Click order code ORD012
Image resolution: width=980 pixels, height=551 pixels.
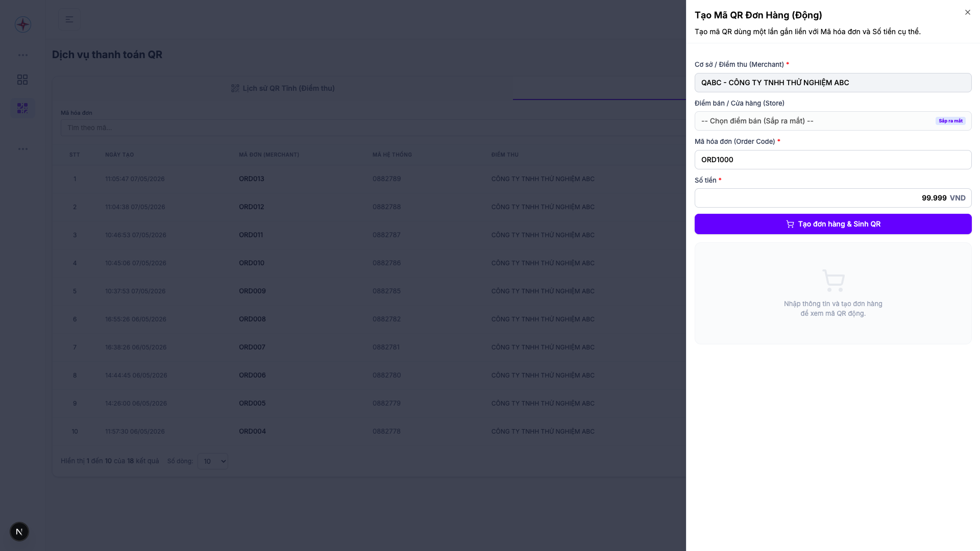[252, 207]
